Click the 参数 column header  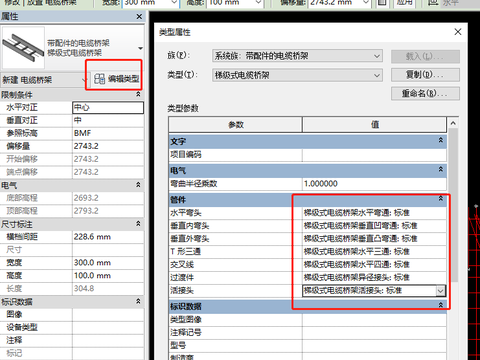point(235,125)
